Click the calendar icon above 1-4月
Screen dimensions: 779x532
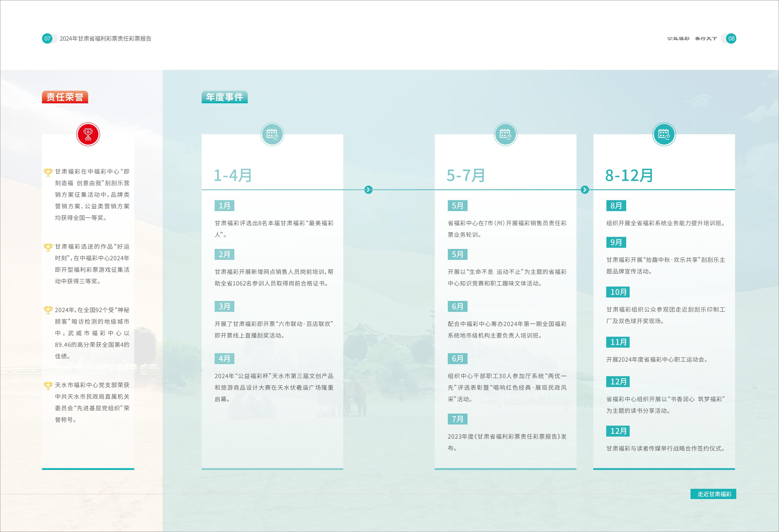pos(272,134)
